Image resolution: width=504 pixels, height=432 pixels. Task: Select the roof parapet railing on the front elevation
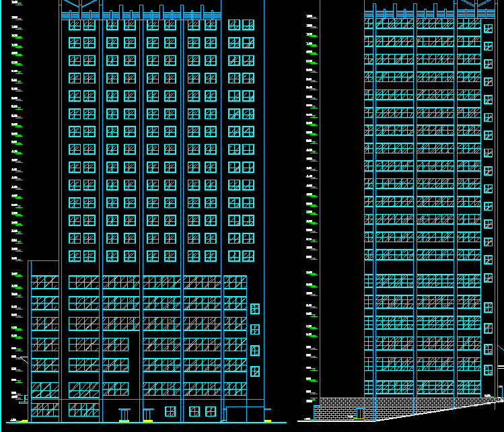141,15
